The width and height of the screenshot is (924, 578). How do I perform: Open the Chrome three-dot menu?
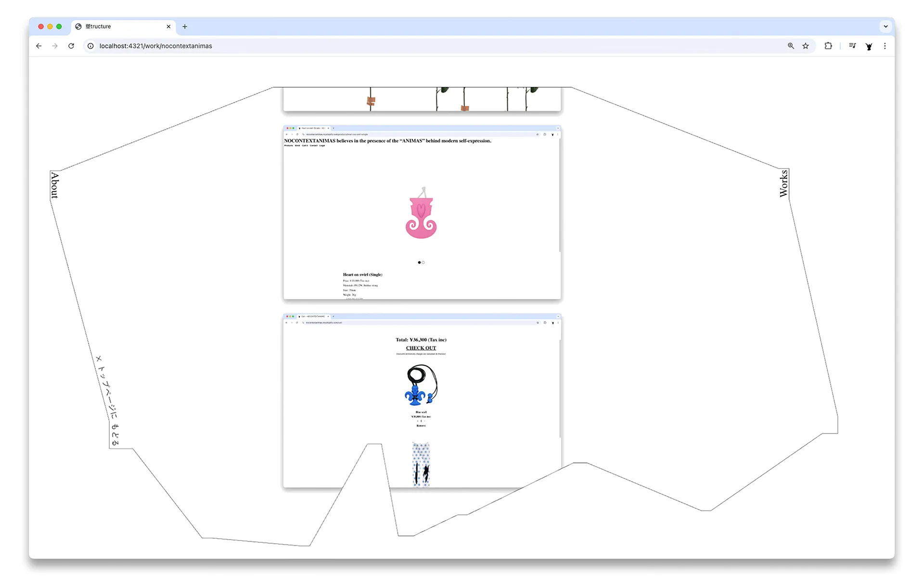885,46
